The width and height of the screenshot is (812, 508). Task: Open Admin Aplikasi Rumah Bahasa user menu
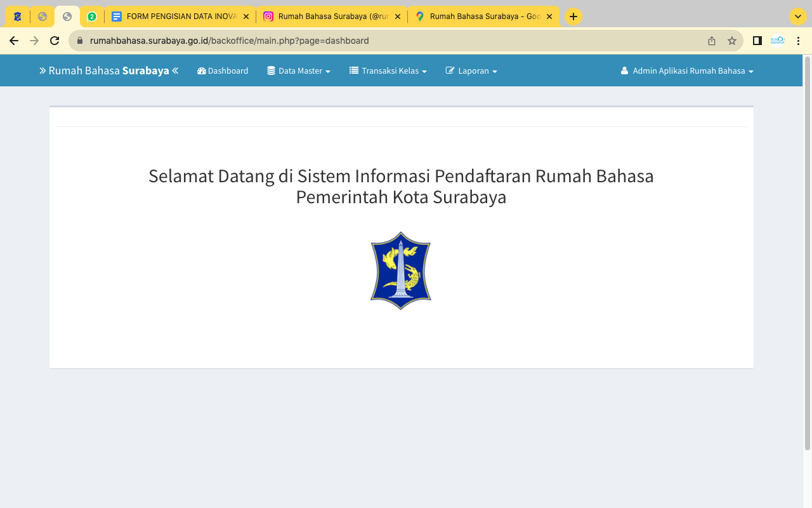(x=687, y=71)
